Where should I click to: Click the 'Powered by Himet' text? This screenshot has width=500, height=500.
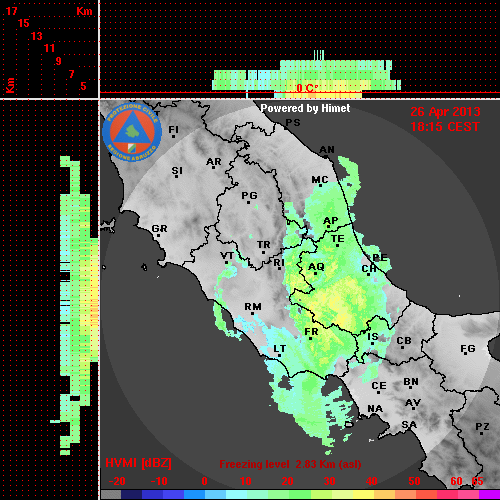click(305, 108)
